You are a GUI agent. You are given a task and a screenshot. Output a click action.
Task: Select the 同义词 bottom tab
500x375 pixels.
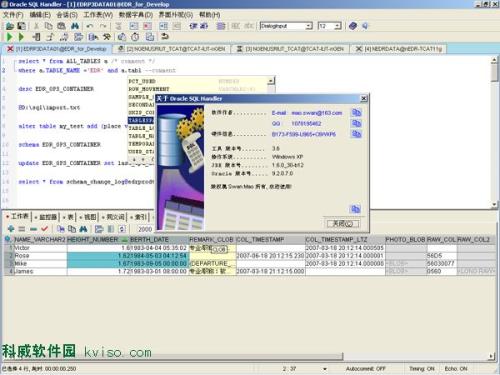point(113,217)
